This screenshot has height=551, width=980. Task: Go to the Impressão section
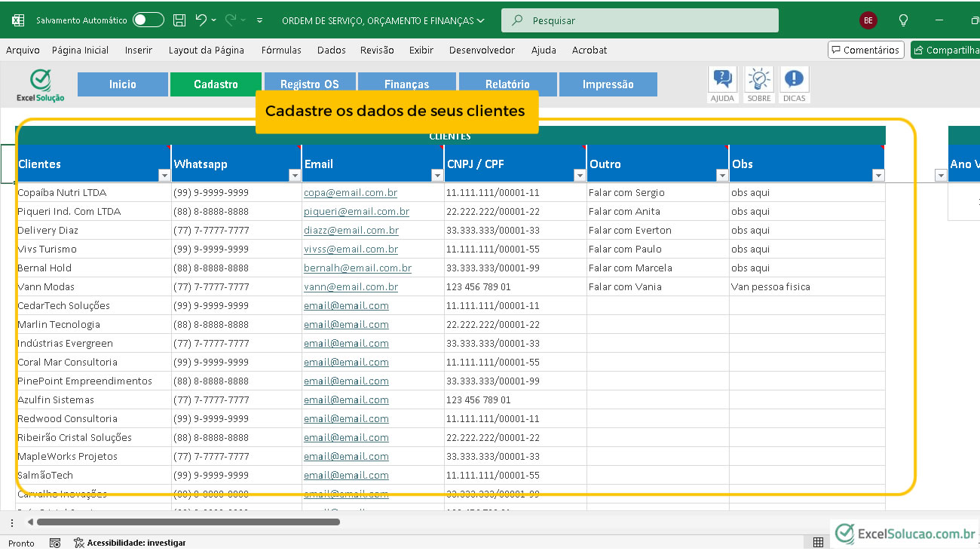608,84
